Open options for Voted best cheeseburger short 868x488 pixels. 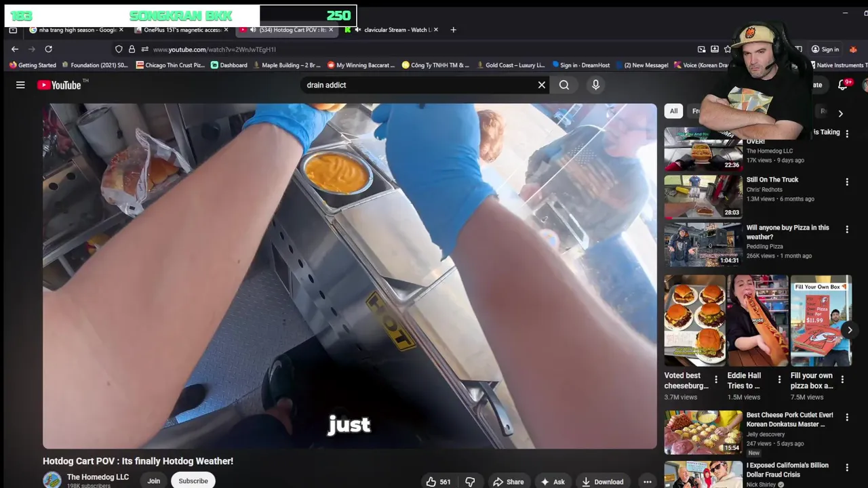[x=716, y=380]
